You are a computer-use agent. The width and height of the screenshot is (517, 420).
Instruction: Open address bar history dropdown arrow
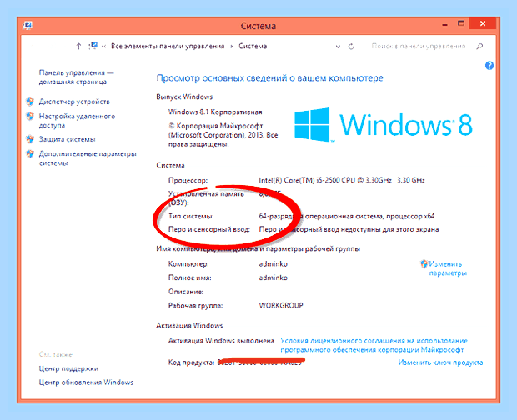pos(338,47)
